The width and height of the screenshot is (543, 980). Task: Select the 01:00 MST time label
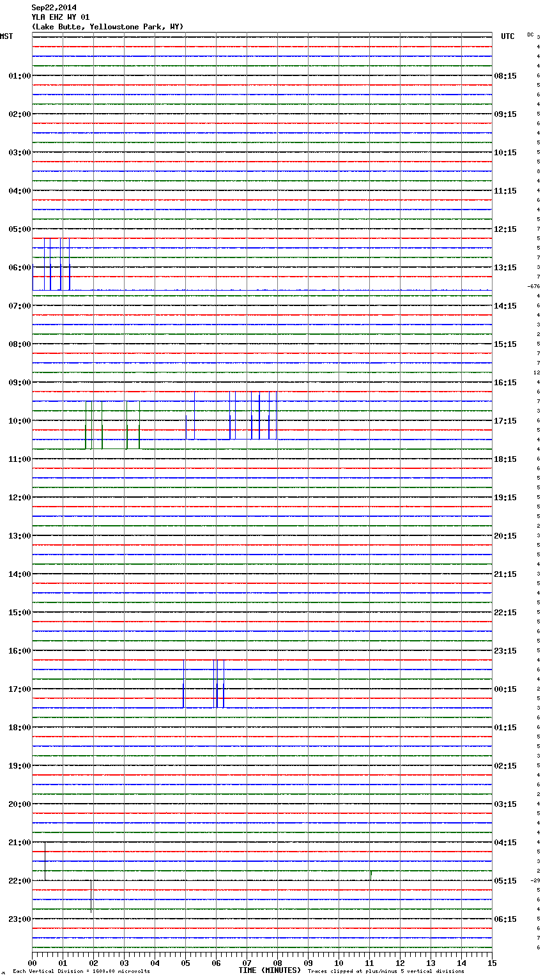tap(20, 76)
